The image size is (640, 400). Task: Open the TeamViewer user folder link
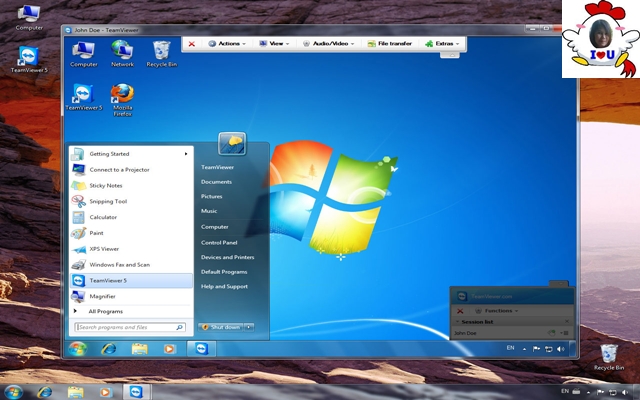coord(217,167)
